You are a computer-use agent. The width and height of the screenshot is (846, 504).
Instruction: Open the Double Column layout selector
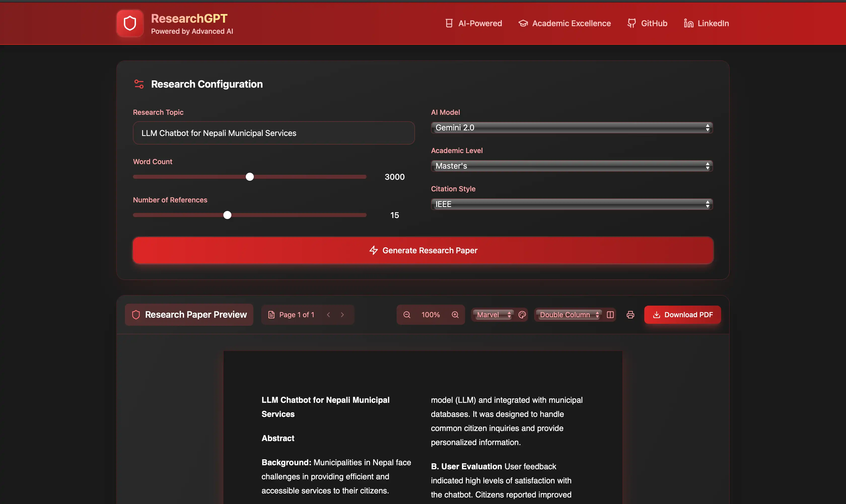pyautogui.click(x=569, y=315)
